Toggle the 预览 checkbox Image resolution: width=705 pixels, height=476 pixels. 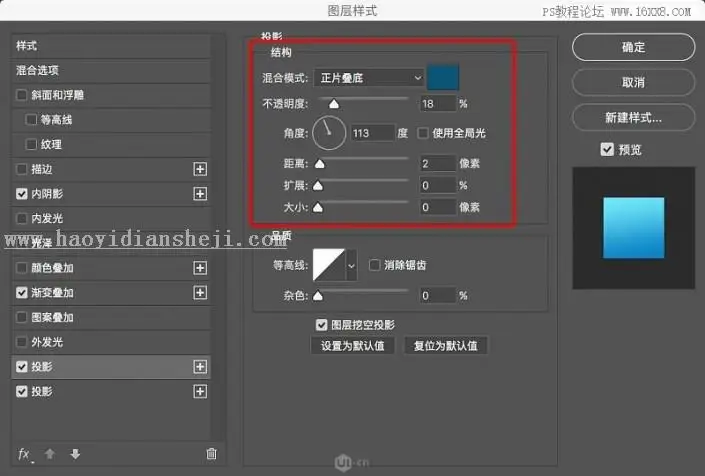click(607, 149)
